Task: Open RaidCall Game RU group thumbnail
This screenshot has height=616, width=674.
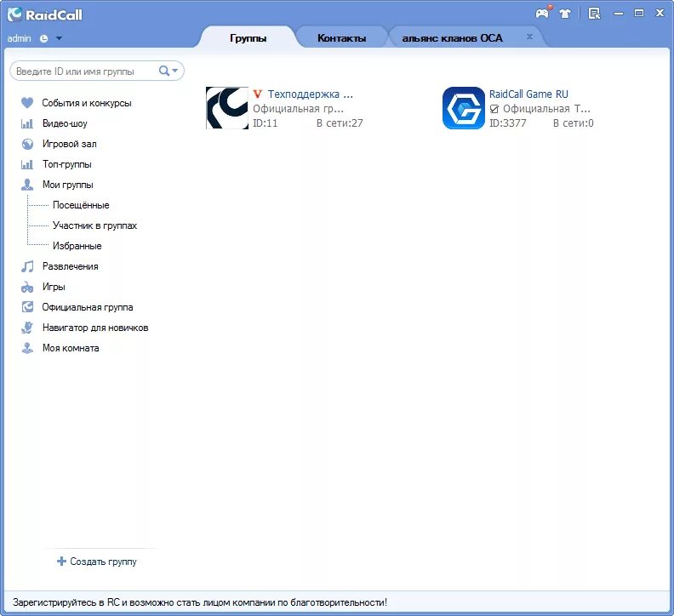Action: [463, 108]
